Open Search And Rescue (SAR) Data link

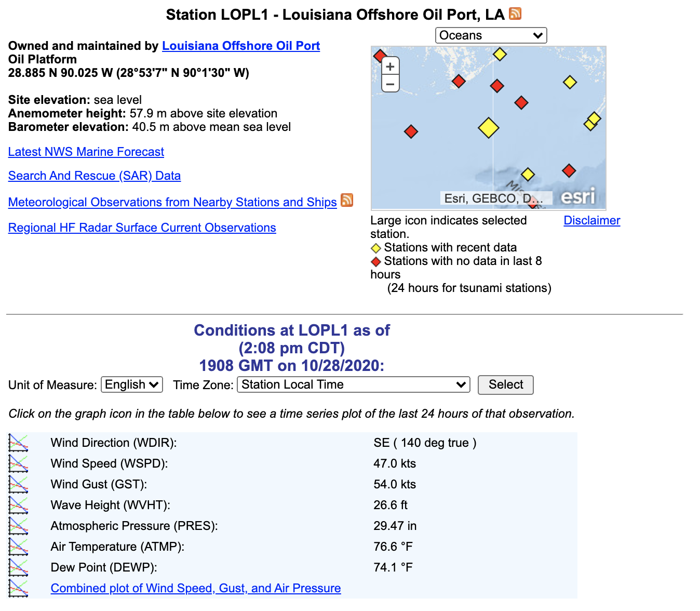[95, 176]
